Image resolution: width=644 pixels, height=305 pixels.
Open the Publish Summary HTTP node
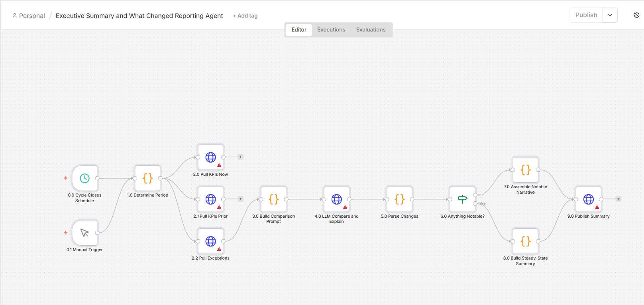tap(589, 199)
